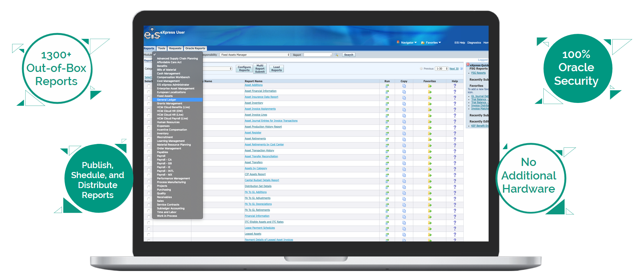Select Human Resources in module list
This screenshot has width=644, height=276.
pyautogui.click(x=177, y=122)
